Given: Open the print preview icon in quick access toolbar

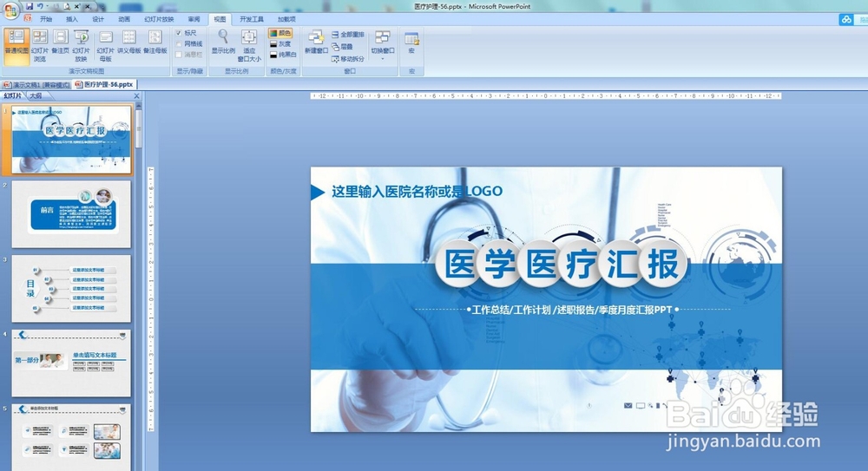Looking at the screenshot, I should pos(67,7).
